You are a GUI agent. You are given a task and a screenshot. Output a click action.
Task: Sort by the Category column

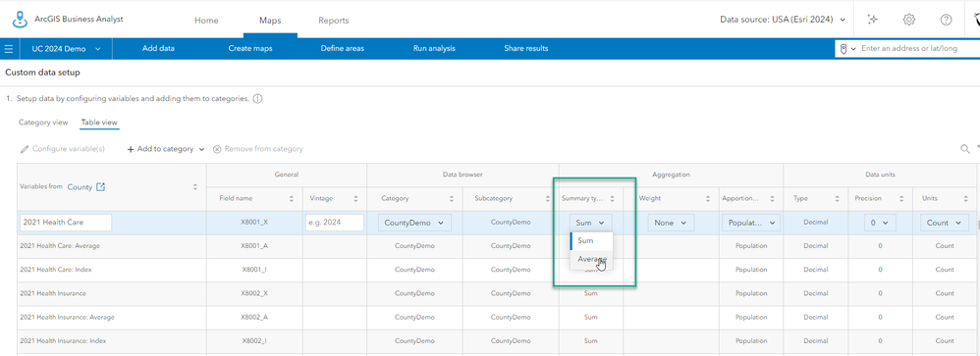(452, 199)
